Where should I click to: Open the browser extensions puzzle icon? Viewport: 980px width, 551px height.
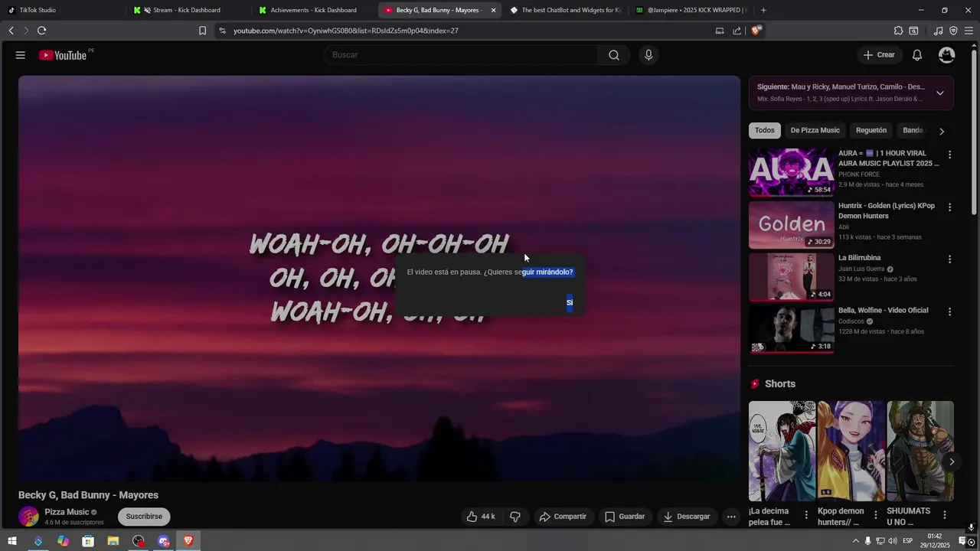click(898, 31)
